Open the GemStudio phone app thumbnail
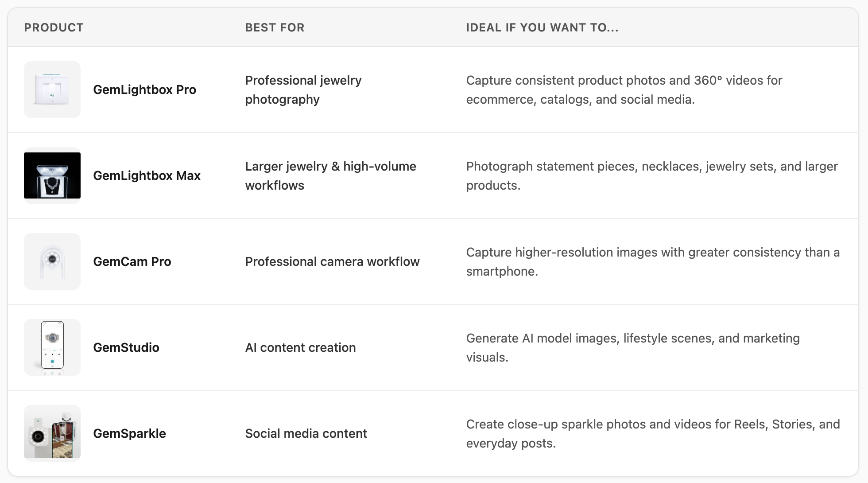868x483 pixels. (x=52, y=347)
